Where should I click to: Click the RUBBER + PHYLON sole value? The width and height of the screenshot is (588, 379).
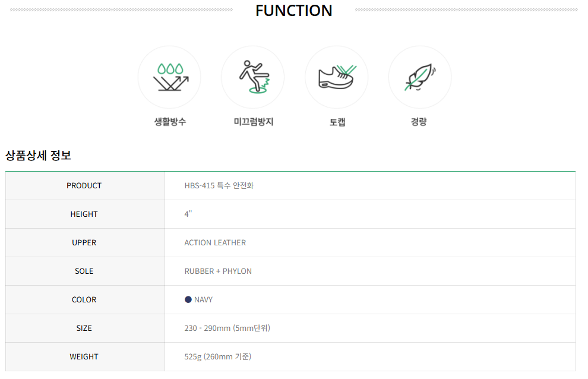(x=218, y=271)
